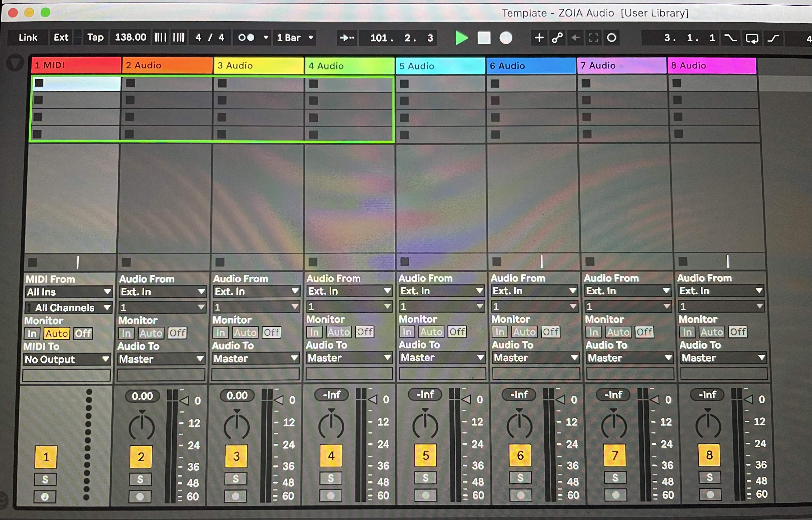Toggle the Automation Arm icon
The height and width of the screenshot is (520, 812).
pos(557,38)
